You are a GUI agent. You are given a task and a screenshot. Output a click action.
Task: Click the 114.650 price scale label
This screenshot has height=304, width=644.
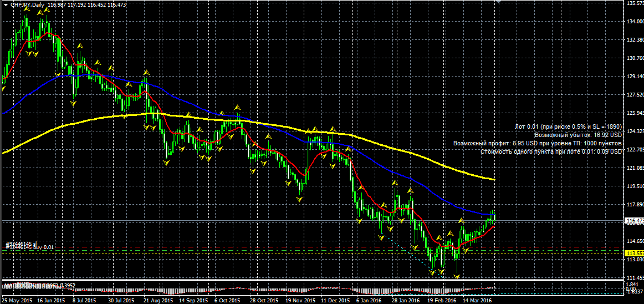(635, 241)
